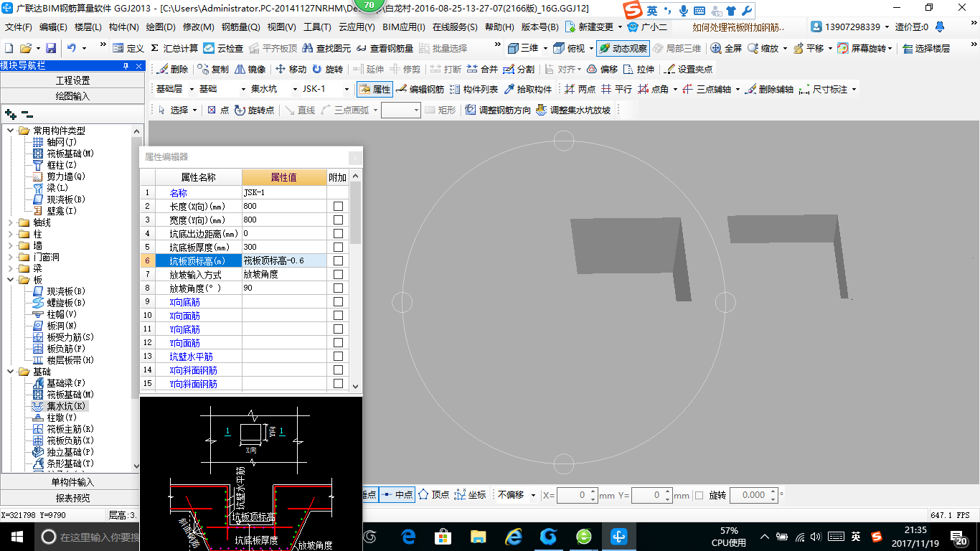980x551 pixels.
Task: Check 附加 box for 坑板顶标高 row
Action: [x=338, y=261]
